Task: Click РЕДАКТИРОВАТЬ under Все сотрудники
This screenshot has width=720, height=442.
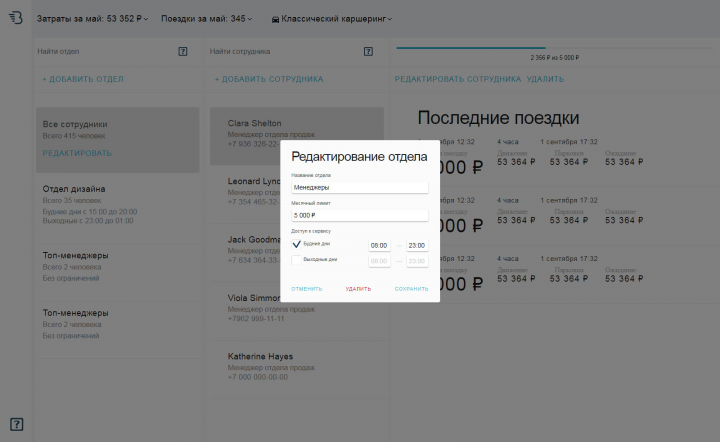Action: click(x=77, y=153)
